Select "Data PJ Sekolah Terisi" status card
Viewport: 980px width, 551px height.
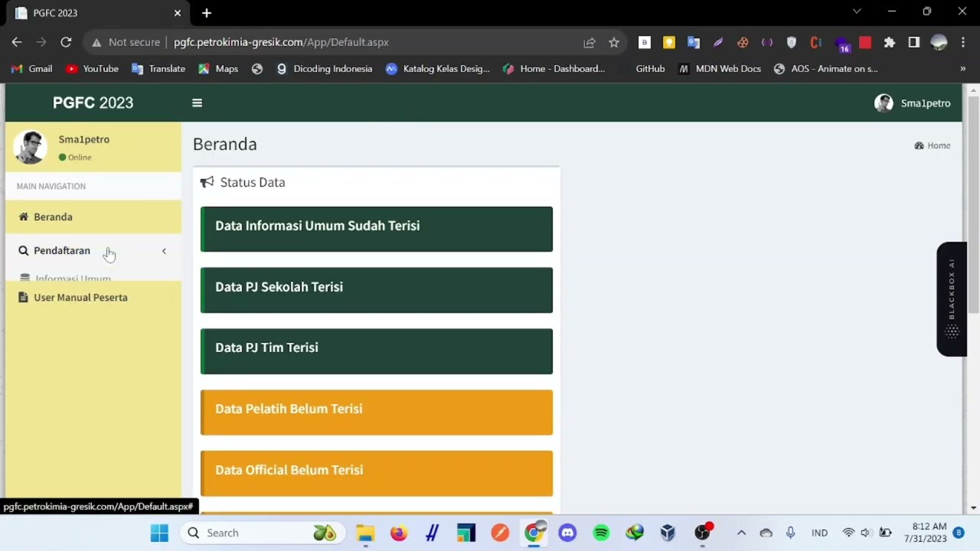(x=376, y=290)
